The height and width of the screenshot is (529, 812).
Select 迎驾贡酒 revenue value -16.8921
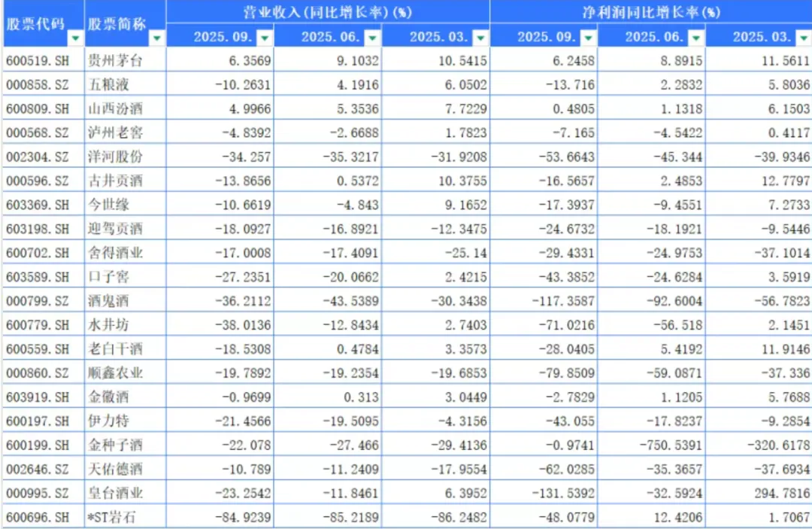point(329,229)
